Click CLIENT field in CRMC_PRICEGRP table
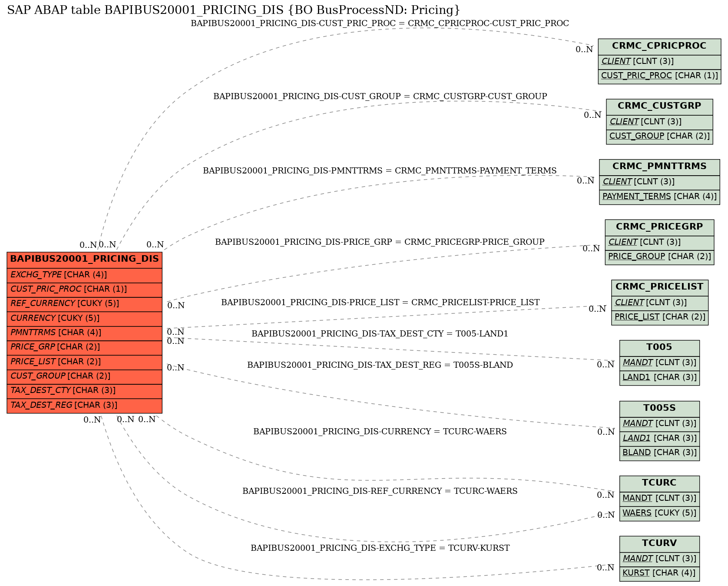 pos(659,243)
